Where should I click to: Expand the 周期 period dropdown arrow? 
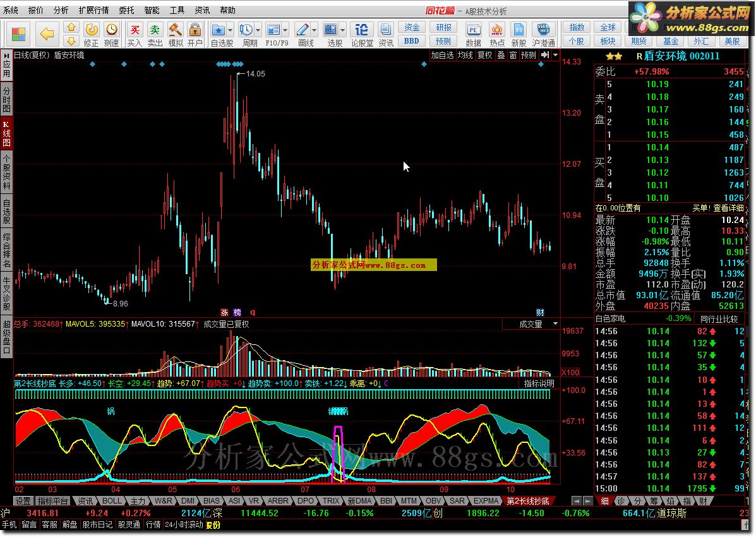(x=258, y=30)
